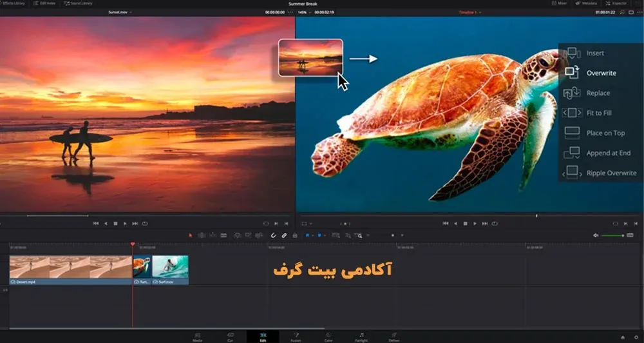Switch to the Color page
Image resolution: width=644 pixels, height=343 pixels.
328,337
